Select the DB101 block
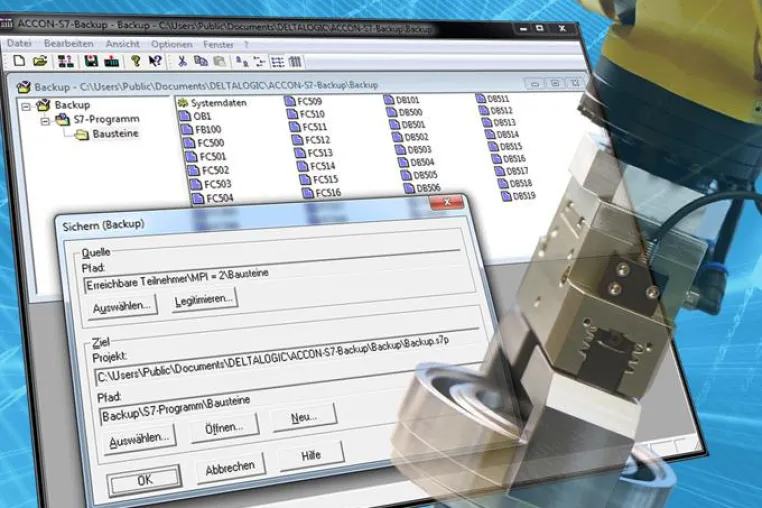This screenshot has height=508, width=762. (x=402, y=100)
